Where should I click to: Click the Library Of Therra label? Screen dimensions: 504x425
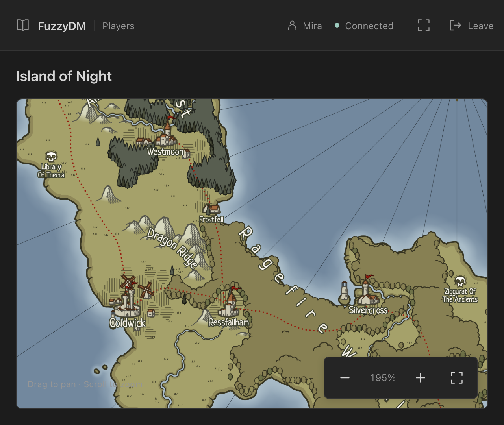coord(51,171)
